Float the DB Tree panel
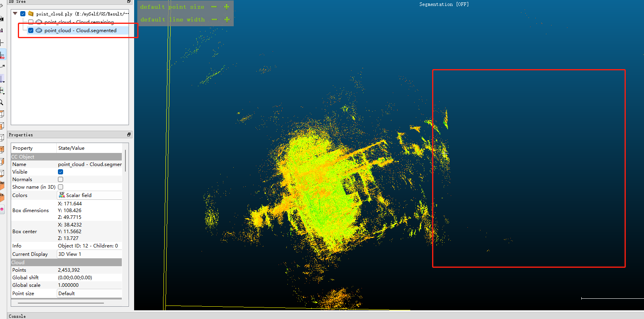This screenshot has height=319, width=644. click(129, 2)
